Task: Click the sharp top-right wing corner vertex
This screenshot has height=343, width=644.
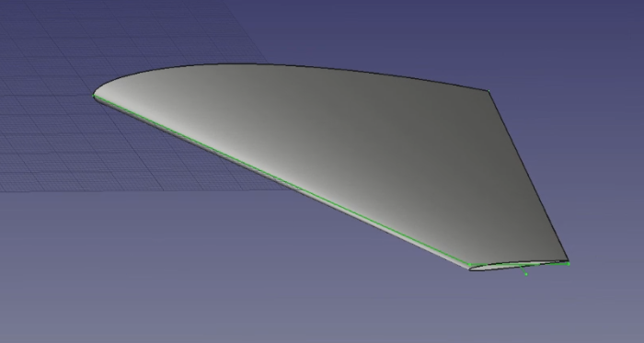Action: pyautogui.click(x=489, y=91)
